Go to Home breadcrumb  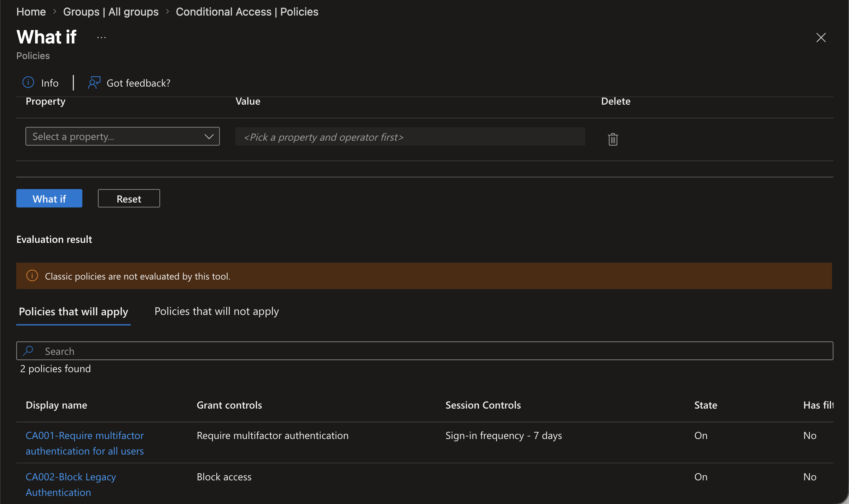31,12
